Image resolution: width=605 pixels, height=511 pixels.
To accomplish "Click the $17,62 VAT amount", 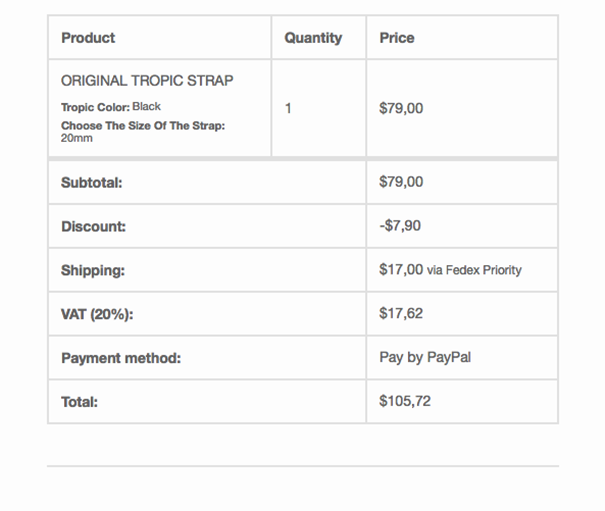I will click(401, 313).
